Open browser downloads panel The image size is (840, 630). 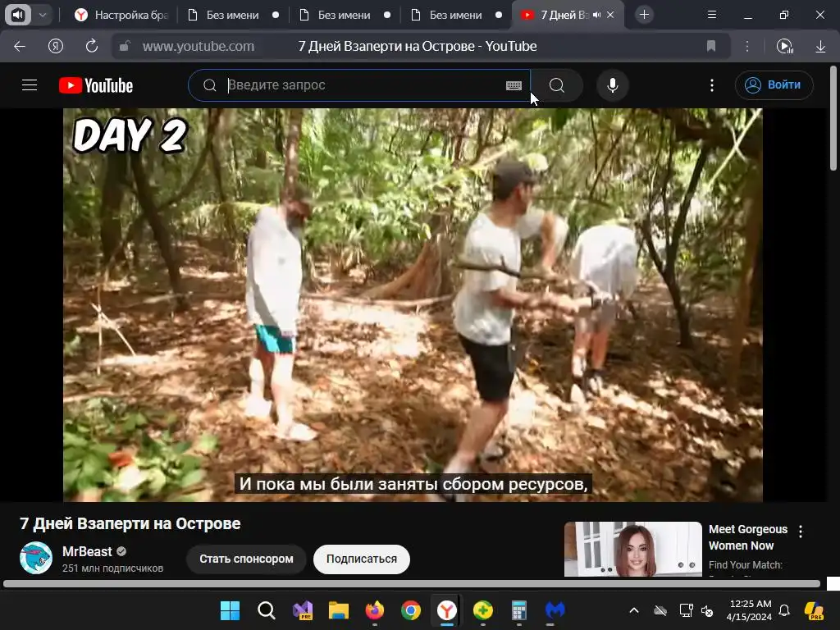[820, 47]
